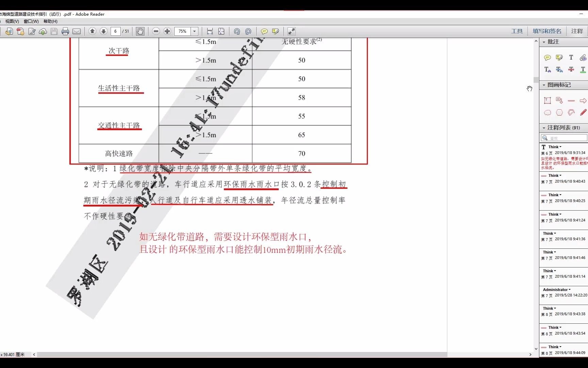Collapse the 图画标记 panel section
The image size is (588, 368).
pos(544,85)
